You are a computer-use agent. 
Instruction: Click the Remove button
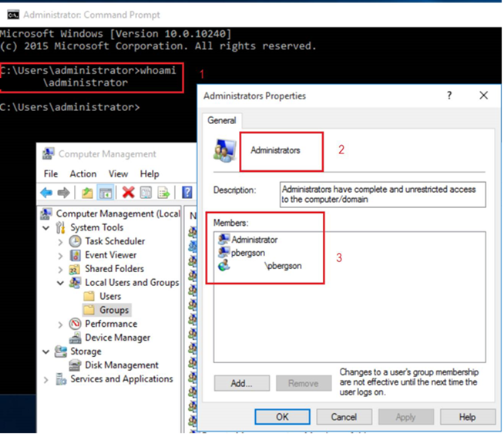coord(304,383)
